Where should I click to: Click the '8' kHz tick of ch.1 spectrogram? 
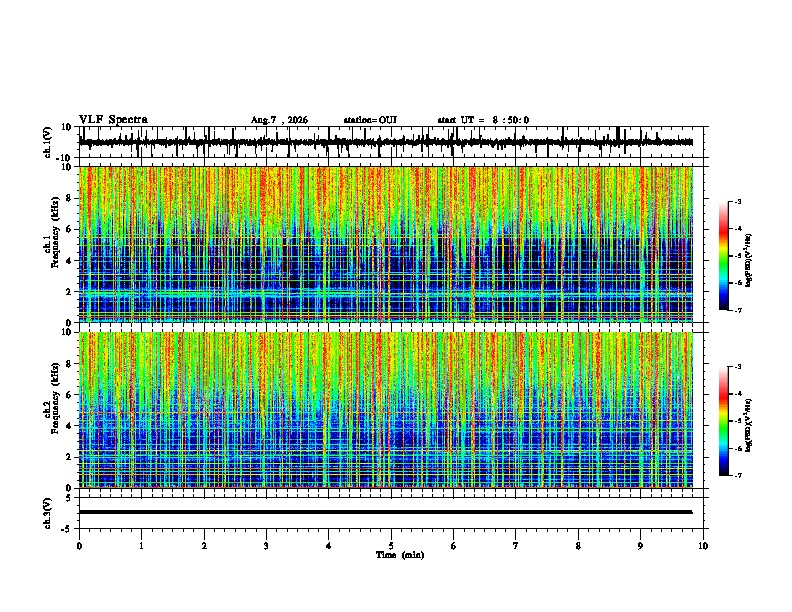pos(70,198)
